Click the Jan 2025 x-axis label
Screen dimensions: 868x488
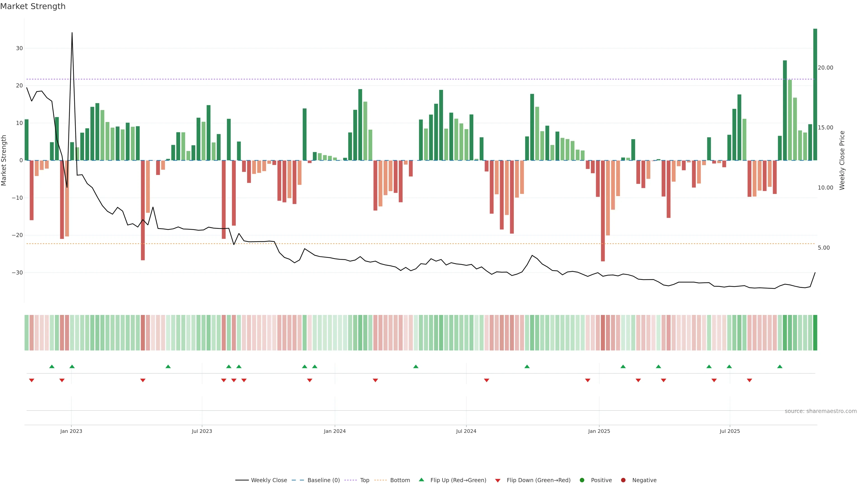(x=599, y=431)
